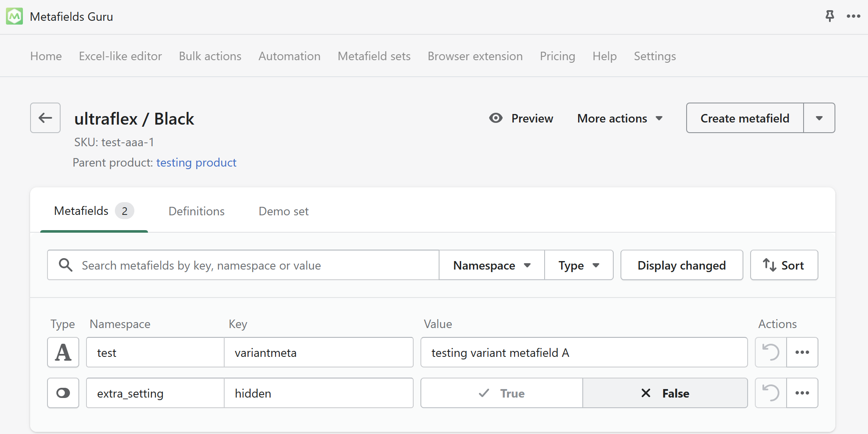The height and width of the screenshot is (434, 868).
Task: Preview the variant with the eye button
Action: coord(521,118)
